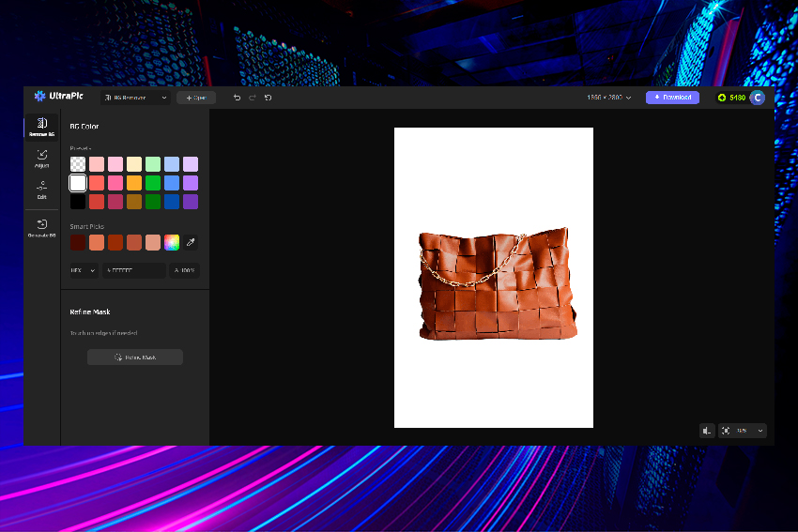Switch to the Adjust sidebar tool
Screen dimensions: 798x532
point(41,159)
